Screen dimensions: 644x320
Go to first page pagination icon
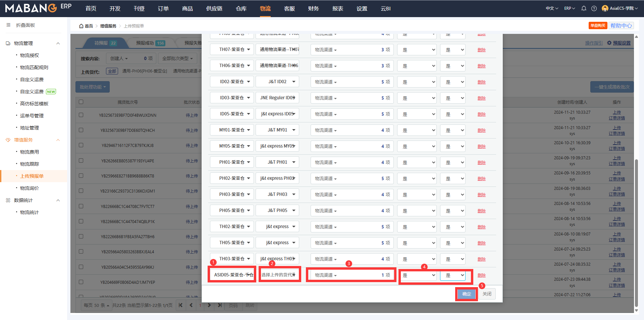coord(180,305)
